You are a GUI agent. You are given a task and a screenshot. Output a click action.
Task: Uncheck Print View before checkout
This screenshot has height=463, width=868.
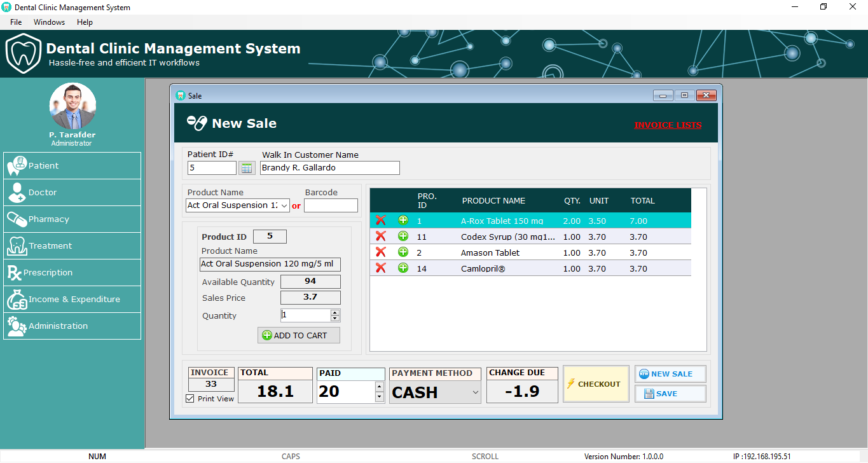coord(189,398)
